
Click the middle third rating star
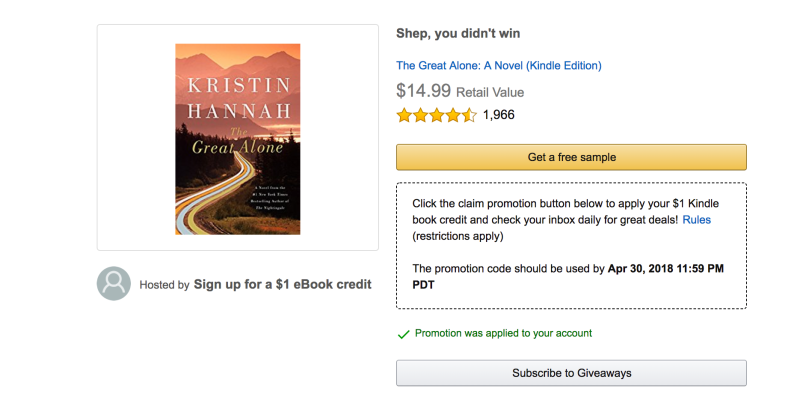tap(437, 115)
